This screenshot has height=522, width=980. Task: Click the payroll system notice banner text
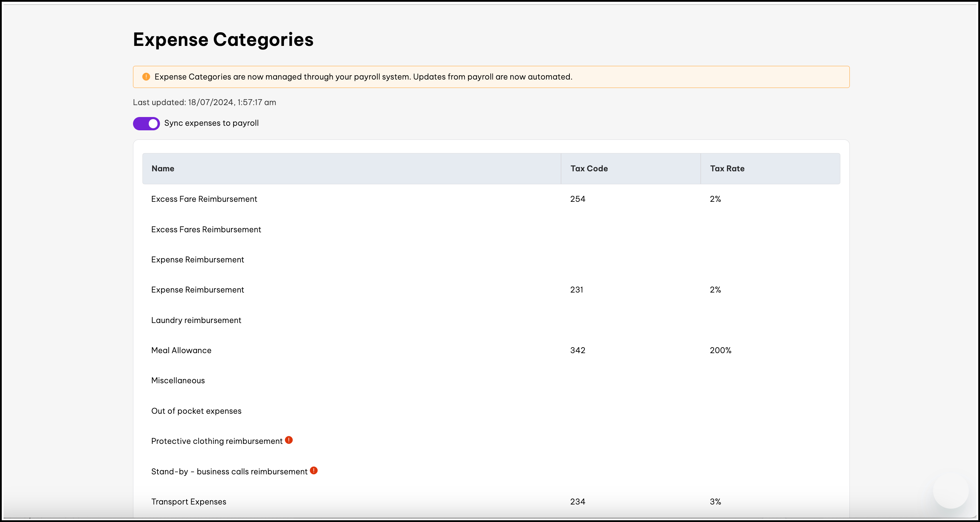click(x=363, y=77)
